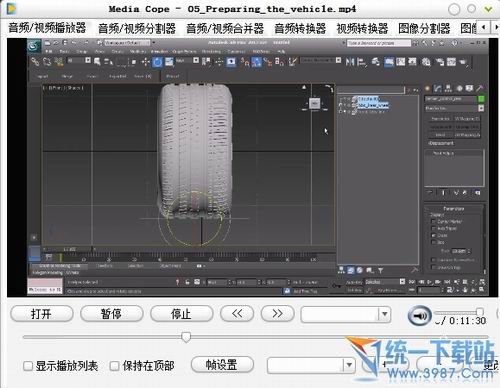Open dropdown beside the >> button
500x388 pixels.
pyautogui.click(x=384, y=314)
